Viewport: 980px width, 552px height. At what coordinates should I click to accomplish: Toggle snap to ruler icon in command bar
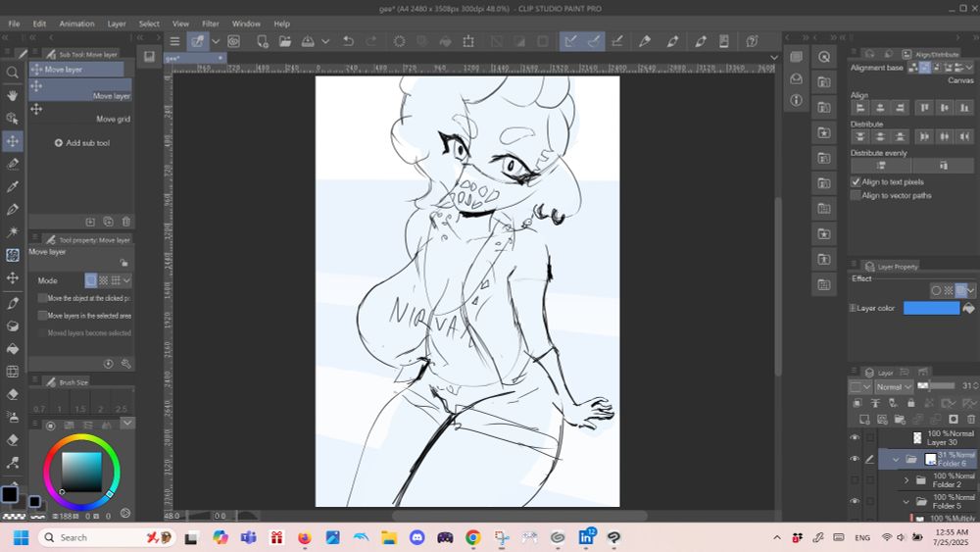tap(570, 41)
